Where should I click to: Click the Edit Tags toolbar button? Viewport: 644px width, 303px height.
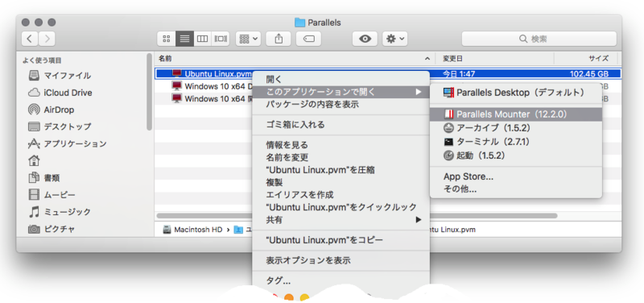coord(308,39)
